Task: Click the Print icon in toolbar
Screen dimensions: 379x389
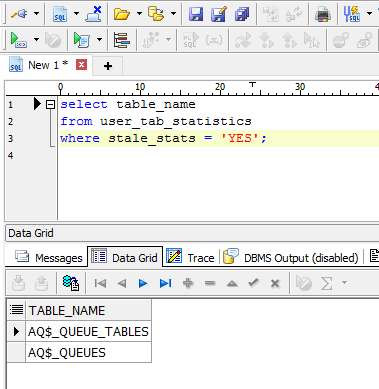Action: tap(323, 14)
